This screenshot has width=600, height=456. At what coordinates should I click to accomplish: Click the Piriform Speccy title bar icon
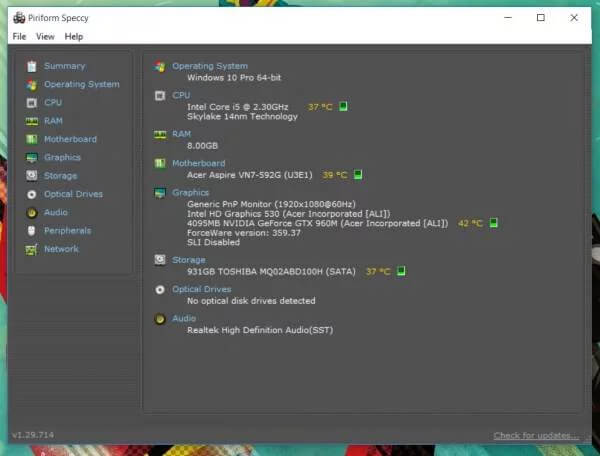(x=19, y=18)
